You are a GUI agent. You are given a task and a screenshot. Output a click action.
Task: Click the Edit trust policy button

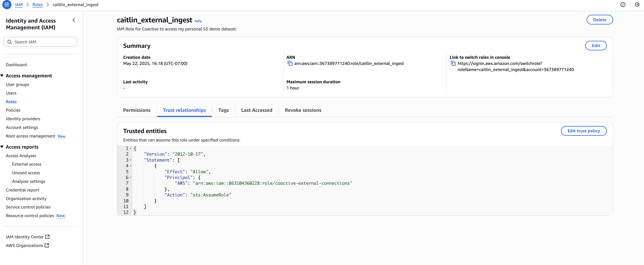click(584, 131)
